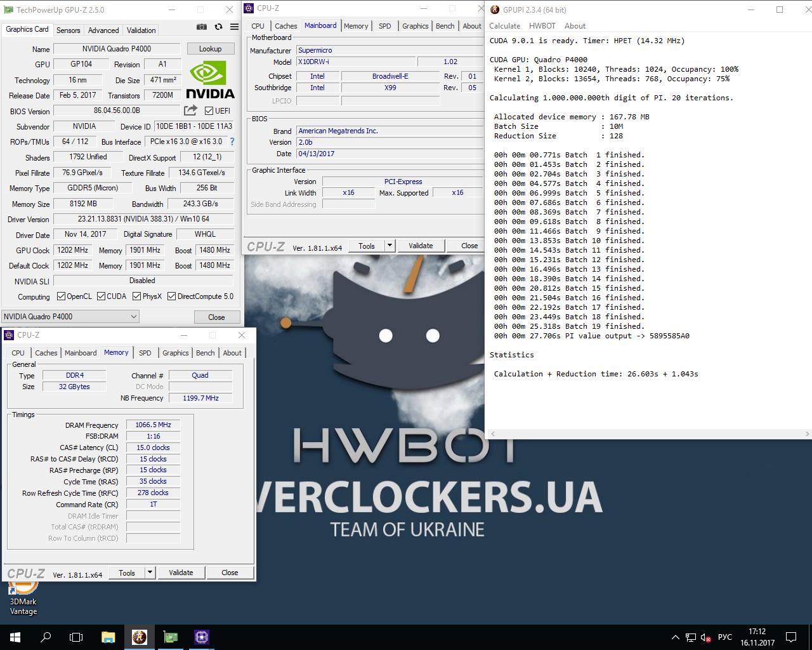Click the taskbar clock 17:12

[x=757, y=637]
